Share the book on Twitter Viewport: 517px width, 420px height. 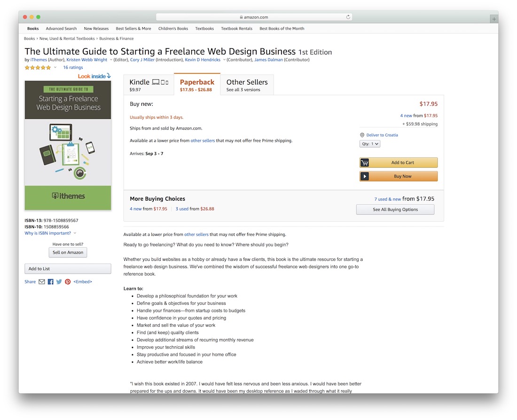(59, 282)
